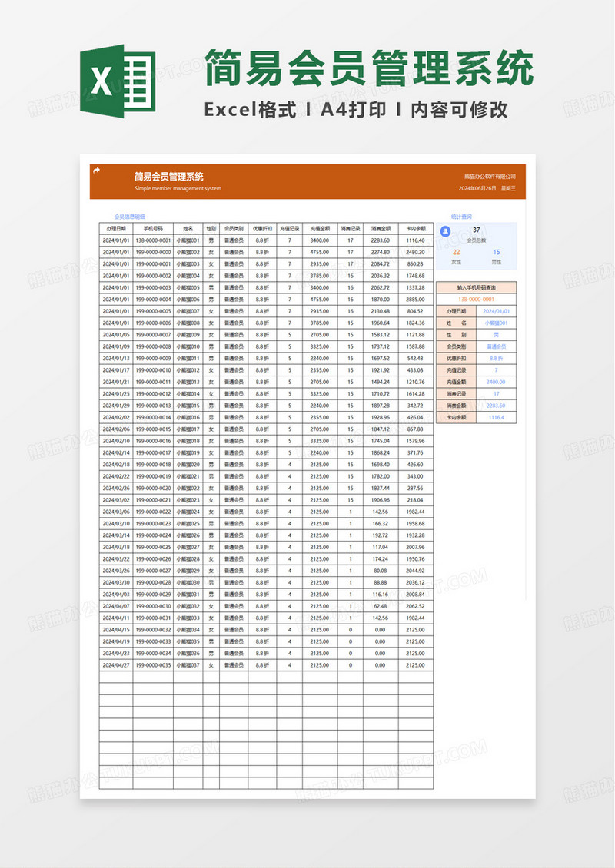Click the Excel格式 caption text

pos(250,110)
